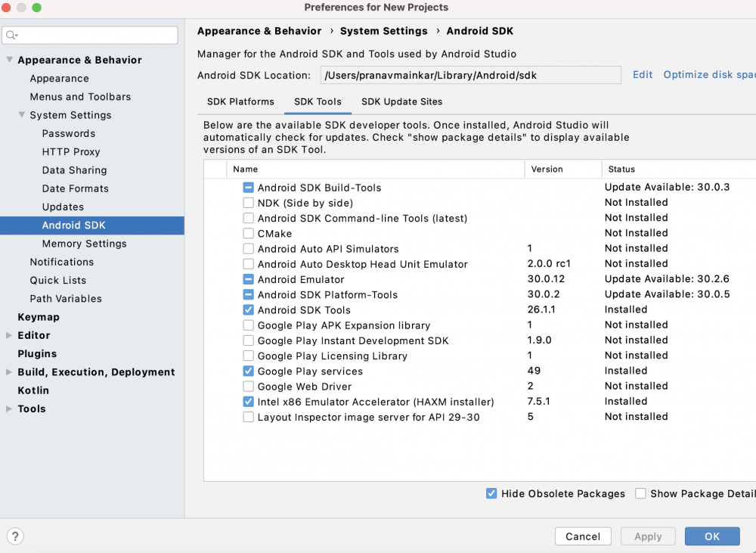Open Quick Lists settings

58,281
